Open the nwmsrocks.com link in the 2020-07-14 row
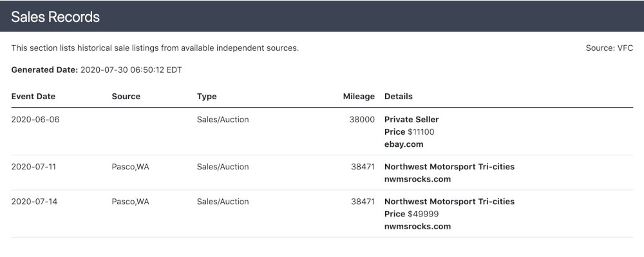 (417, 227)
